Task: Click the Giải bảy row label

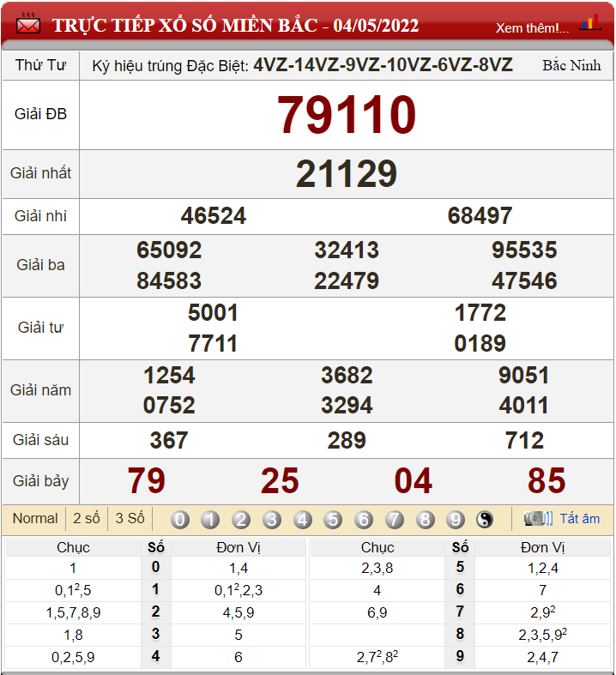Action: click(x=40, y=481)
